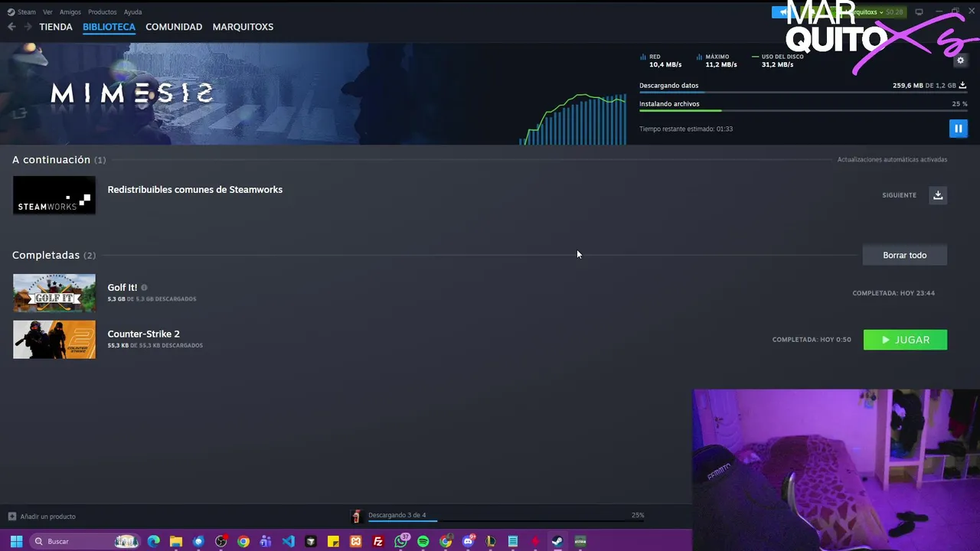Open League of Legends from the taskbar
This screenshot has width=980, height=551.
491,541
